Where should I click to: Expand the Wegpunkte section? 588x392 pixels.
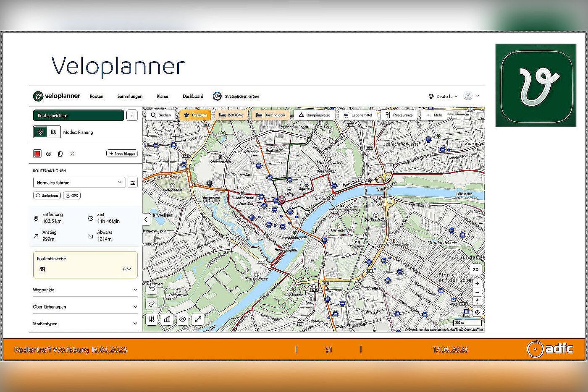click(x=85, y=290)
